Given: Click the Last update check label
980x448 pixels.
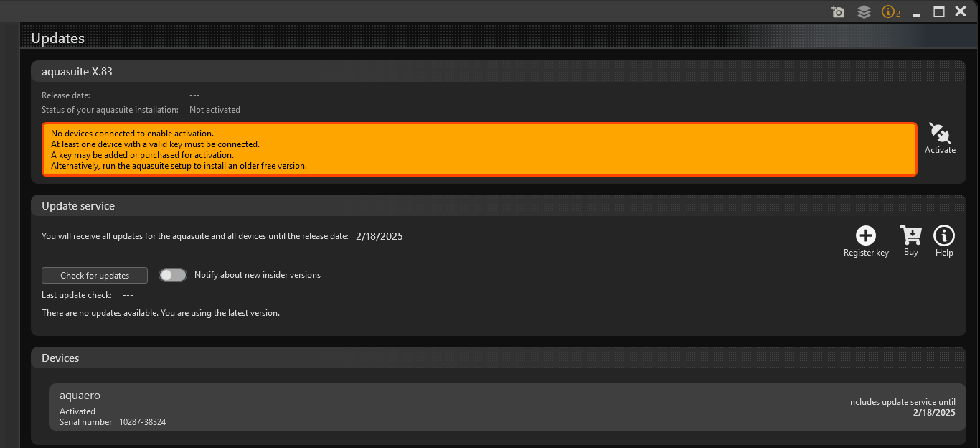Looking at the screenshot, I should (77, 295).
